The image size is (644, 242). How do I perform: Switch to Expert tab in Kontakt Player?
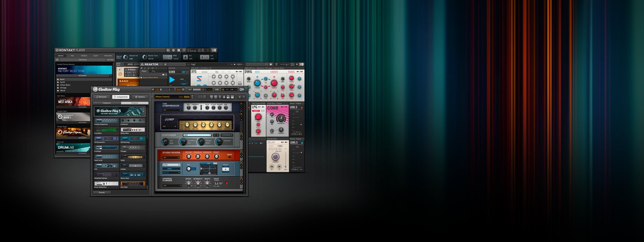[96, 56]
